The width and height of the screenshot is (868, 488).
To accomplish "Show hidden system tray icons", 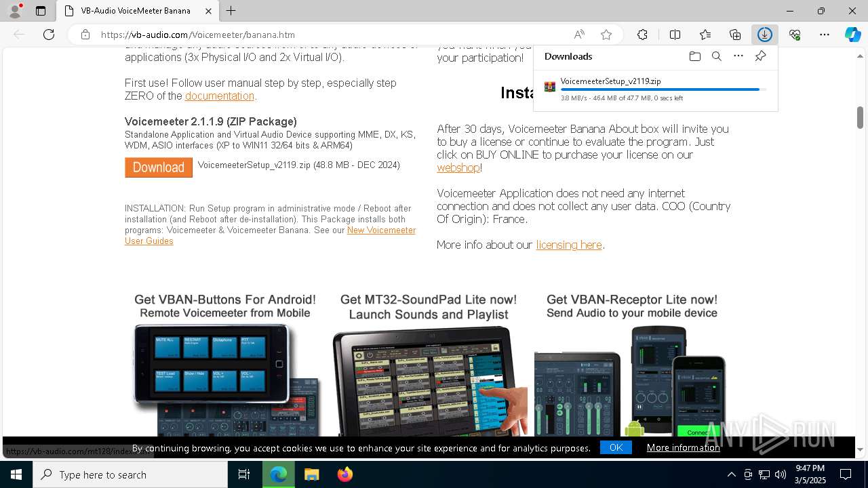I will (x=731, y=474).
